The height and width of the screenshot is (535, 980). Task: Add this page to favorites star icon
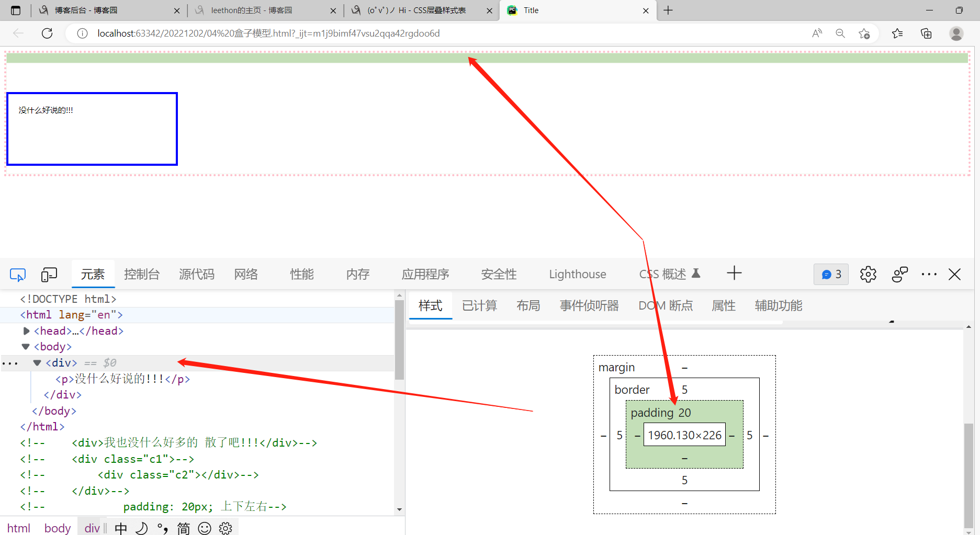point(864,33)
